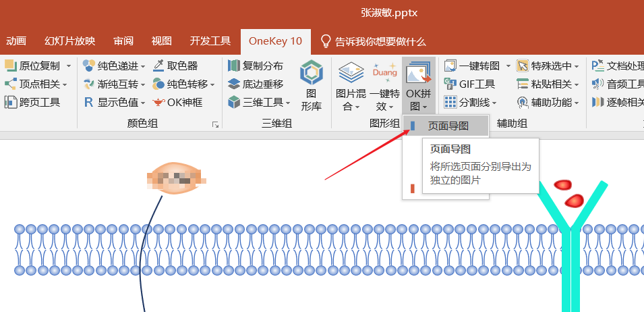Click the 底边垂移 icon
The image size is (644, 312).
[x=234, y=84]
